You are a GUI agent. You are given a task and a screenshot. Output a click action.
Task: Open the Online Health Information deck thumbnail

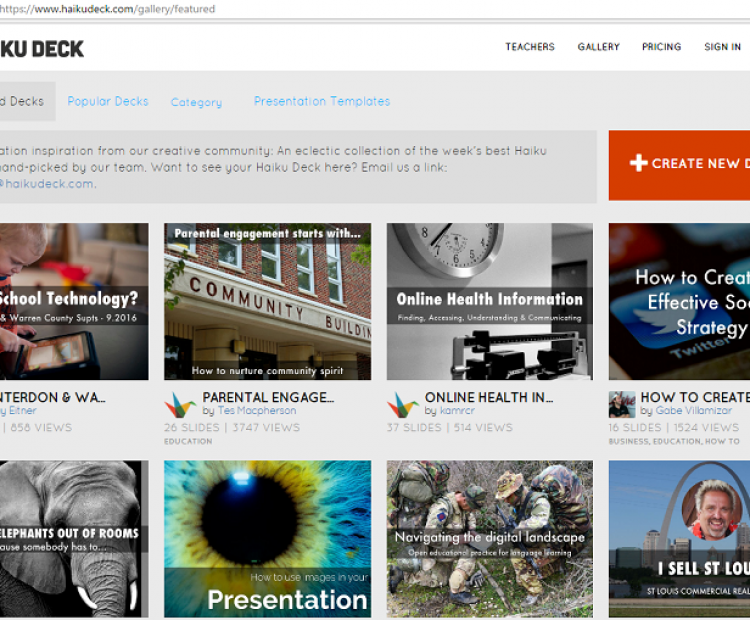point(490,301)
